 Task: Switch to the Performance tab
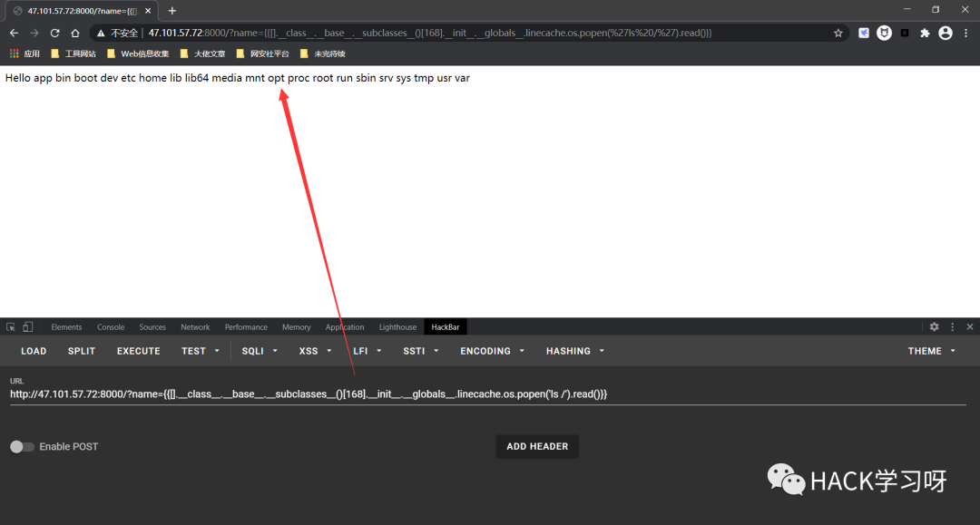pos(246,327)
